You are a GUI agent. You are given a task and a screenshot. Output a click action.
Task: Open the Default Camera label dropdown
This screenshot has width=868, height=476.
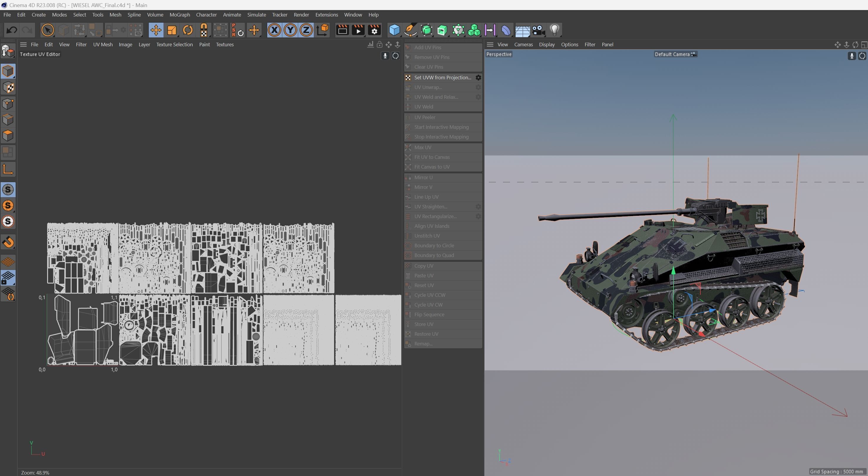(x=675, y=54)
